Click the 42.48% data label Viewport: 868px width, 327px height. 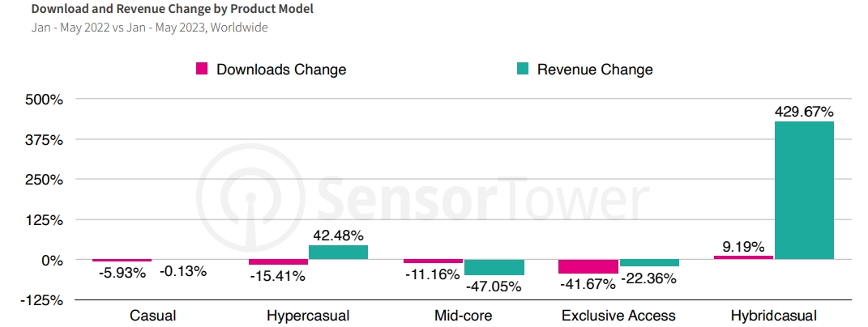point(338,236)
